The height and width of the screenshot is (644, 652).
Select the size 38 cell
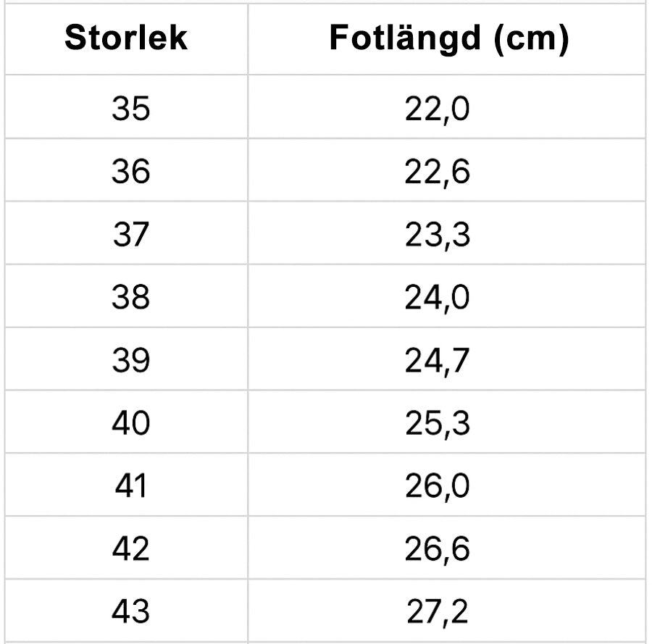(x=131, y=298)
